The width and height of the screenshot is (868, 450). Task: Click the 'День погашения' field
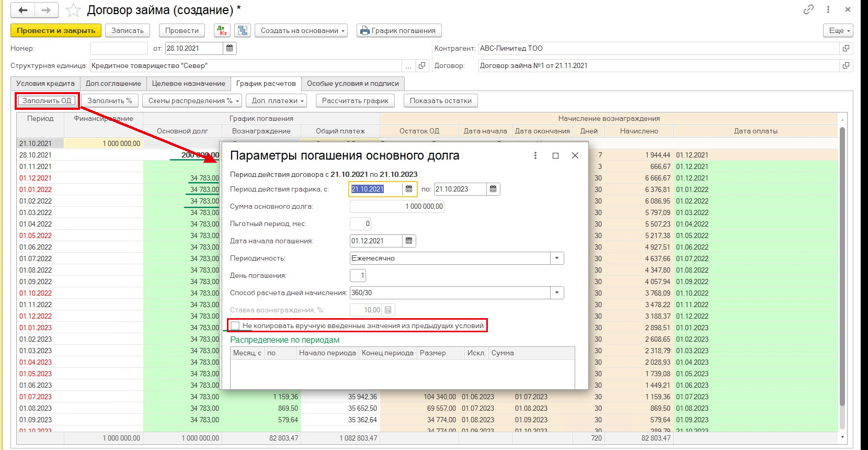[358, 275]
